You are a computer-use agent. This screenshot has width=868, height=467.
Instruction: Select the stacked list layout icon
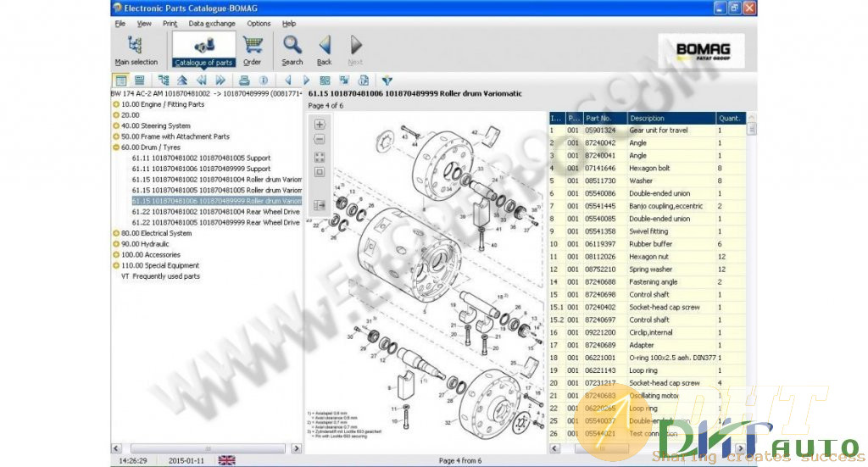point(140,81)
